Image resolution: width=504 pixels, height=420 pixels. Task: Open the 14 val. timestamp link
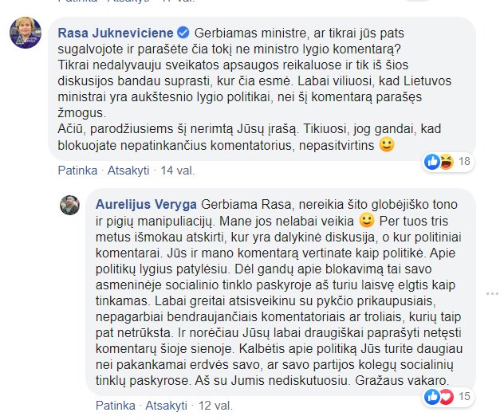[178, 171]
